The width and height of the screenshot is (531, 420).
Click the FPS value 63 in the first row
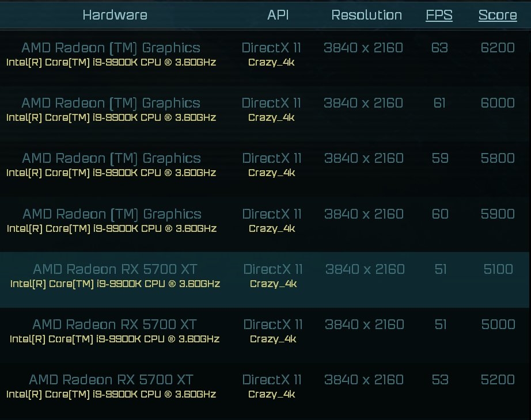pyautogui.click(x=439, y=48)
